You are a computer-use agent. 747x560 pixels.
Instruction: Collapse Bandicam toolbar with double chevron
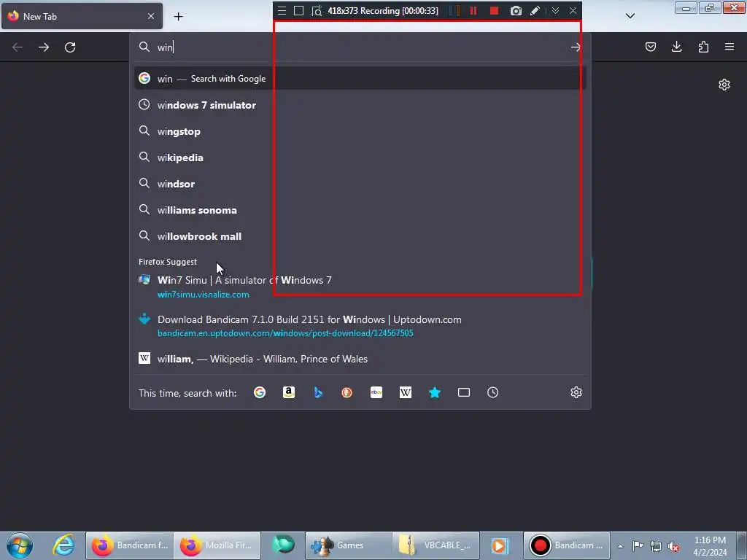555,10
